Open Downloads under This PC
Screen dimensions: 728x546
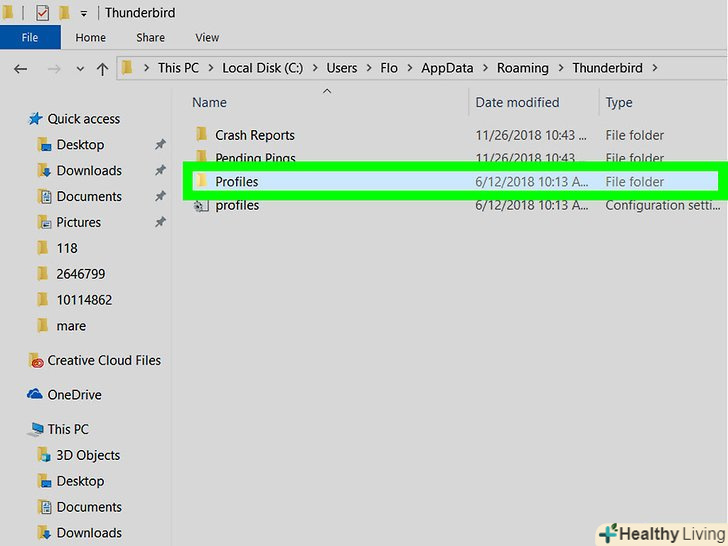click(x=89, y=533)
